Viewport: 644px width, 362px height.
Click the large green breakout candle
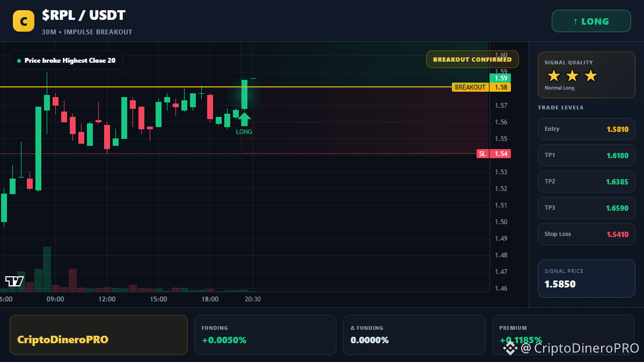tap(244, 94)
